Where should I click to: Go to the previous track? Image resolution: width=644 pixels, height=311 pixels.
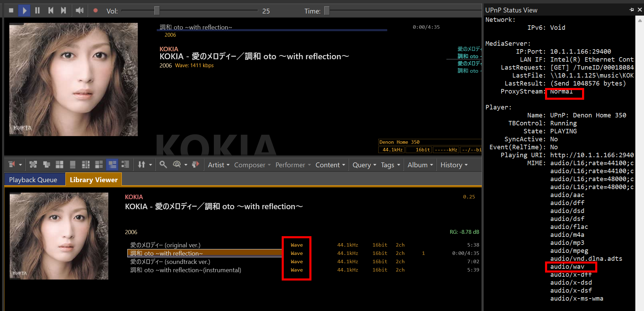pos(51,10)
